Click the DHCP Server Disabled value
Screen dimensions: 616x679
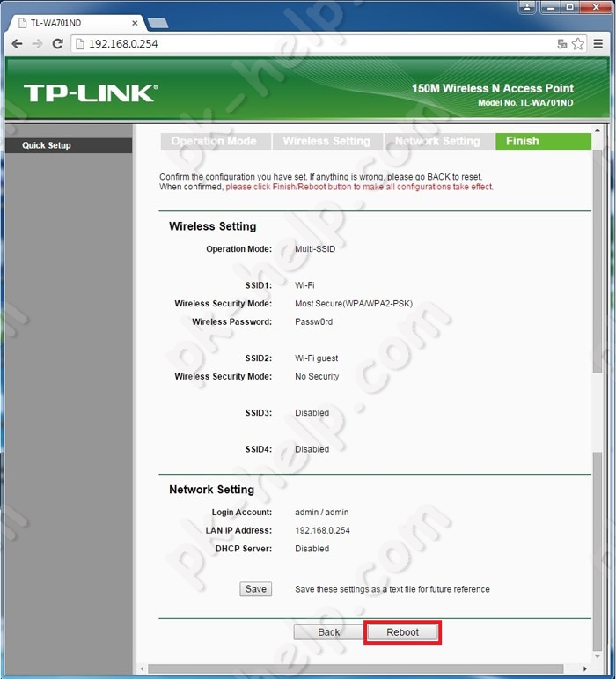click(x=312, y=549)
